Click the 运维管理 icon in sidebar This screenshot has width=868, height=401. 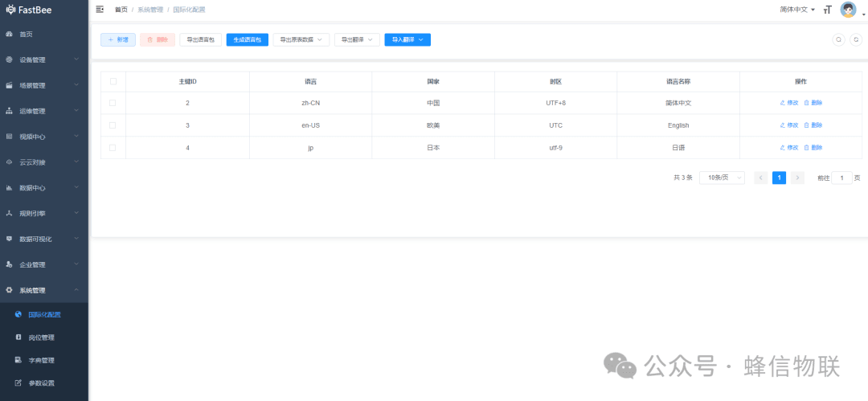pyautogui.click(x=9, y=111)
